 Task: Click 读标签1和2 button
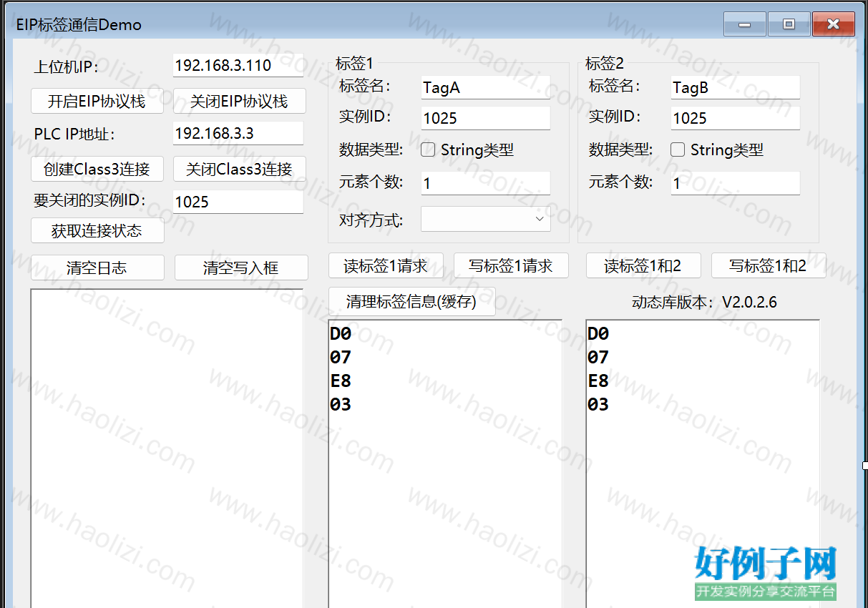tap(643, 265)
